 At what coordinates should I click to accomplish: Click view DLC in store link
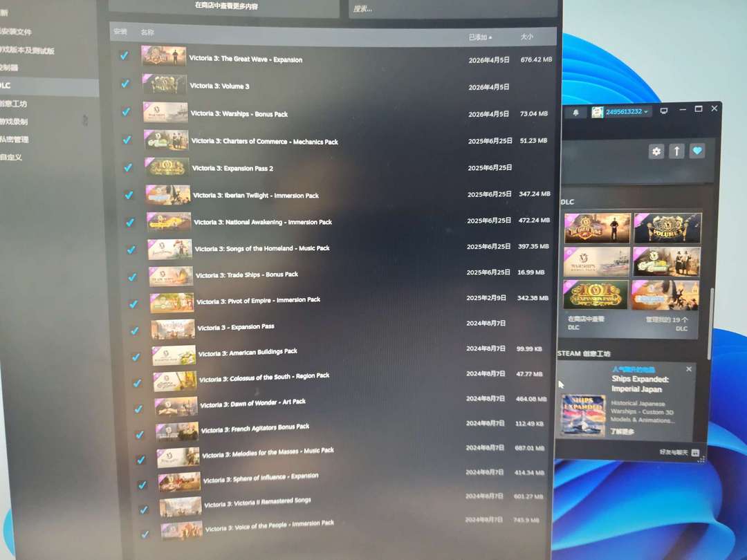click(586, 322)
